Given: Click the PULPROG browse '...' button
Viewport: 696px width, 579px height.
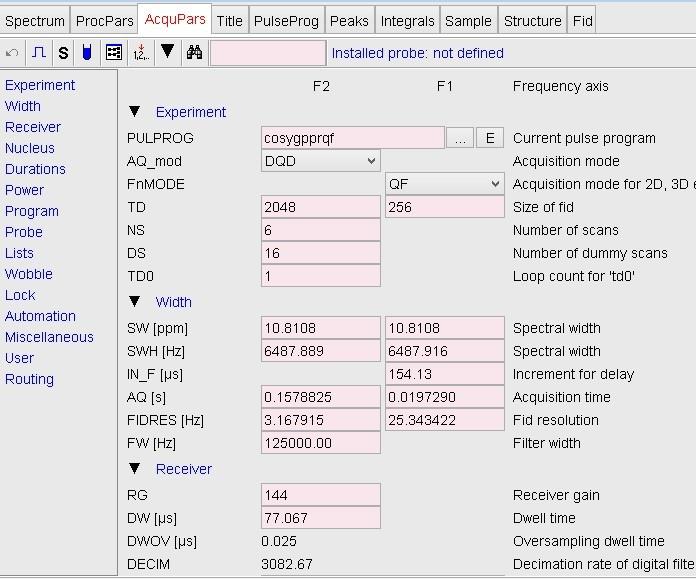Looking at the screenshot, I should pos(460,138).
